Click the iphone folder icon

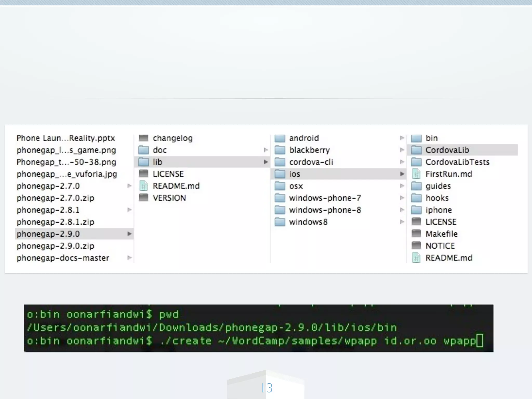pos(416,210)
